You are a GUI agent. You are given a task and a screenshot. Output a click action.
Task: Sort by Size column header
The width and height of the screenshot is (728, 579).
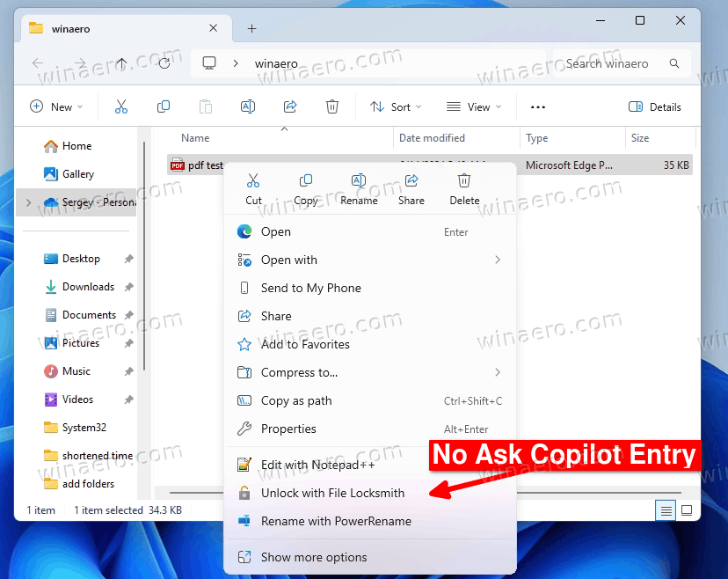coord(660,138)
